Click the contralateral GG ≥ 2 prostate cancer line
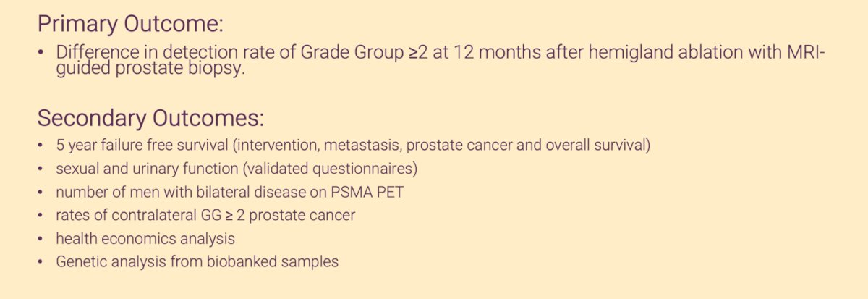The image size is (868, 299). [x=205, y=215]
